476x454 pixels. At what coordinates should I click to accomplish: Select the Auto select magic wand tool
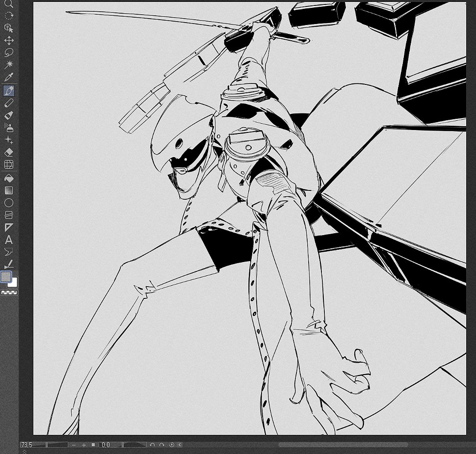[9, 65]
